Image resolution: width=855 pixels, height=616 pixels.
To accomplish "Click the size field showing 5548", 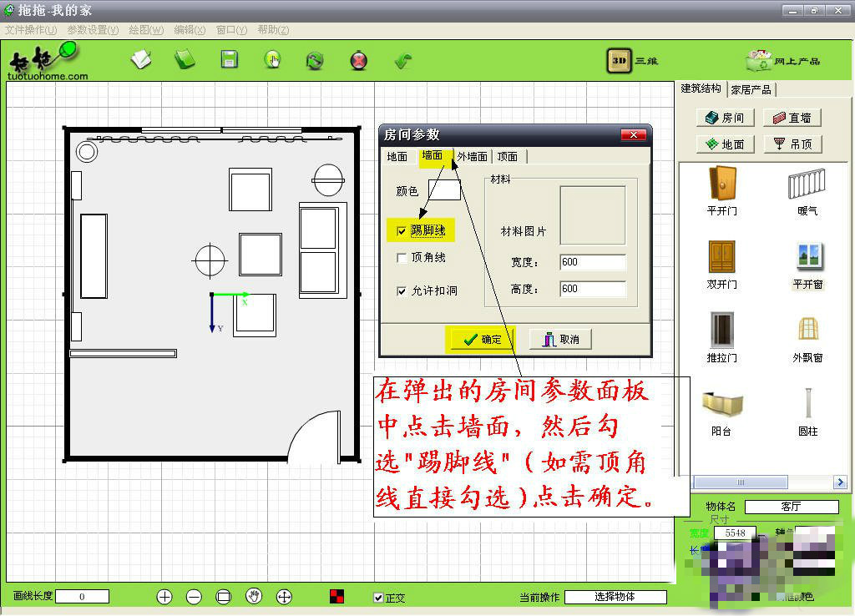I will [735, 533].
